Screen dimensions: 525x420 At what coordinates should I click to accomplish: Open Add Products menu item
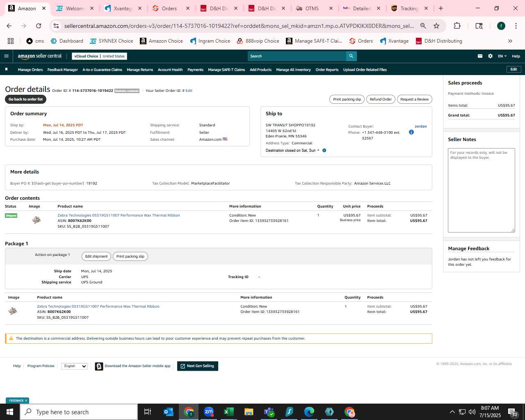click(x=260, y=70)
